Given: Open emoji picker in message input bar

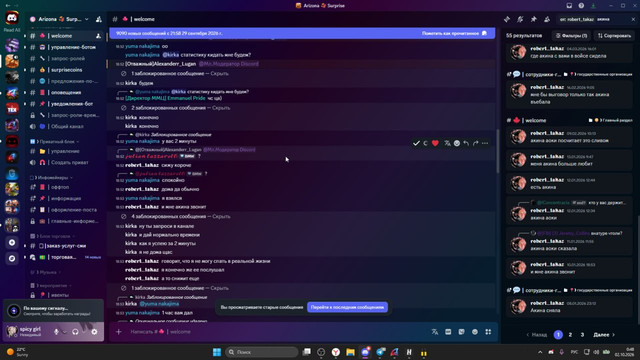Looking at the screenshot, I should 475,332.
